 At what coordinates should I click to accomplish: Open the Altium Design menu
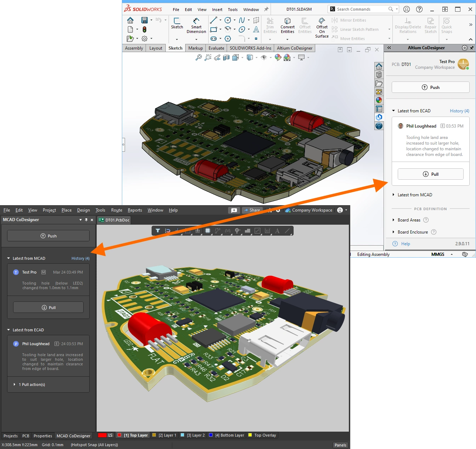[84, 210]
